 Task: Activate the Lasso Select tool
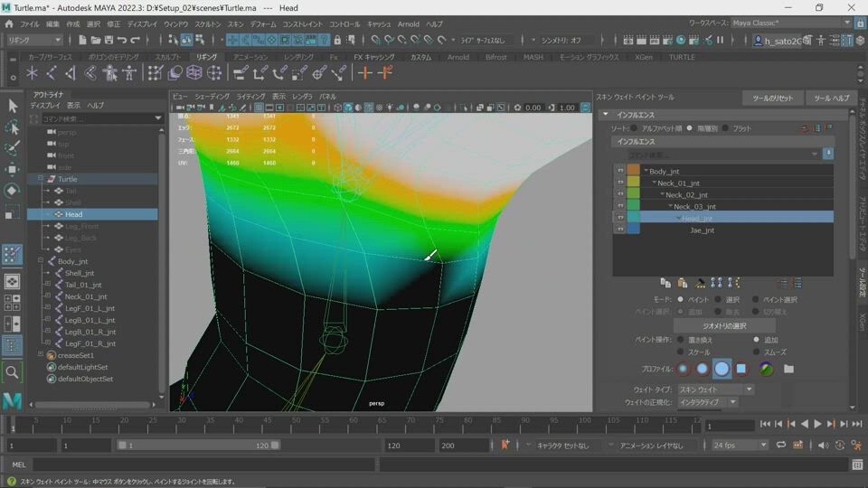[x=13, y=127]
